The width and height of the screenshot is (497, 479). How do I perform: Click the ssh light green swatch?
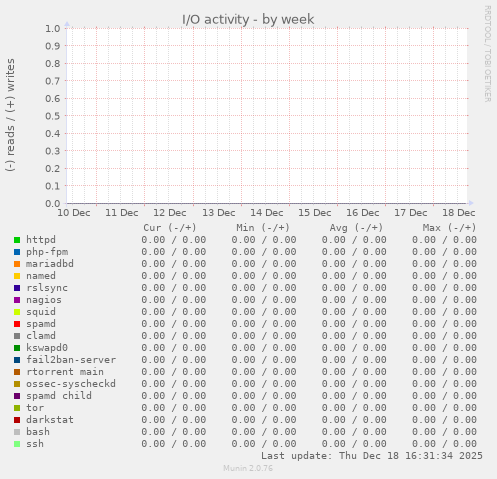click(17, 444)
